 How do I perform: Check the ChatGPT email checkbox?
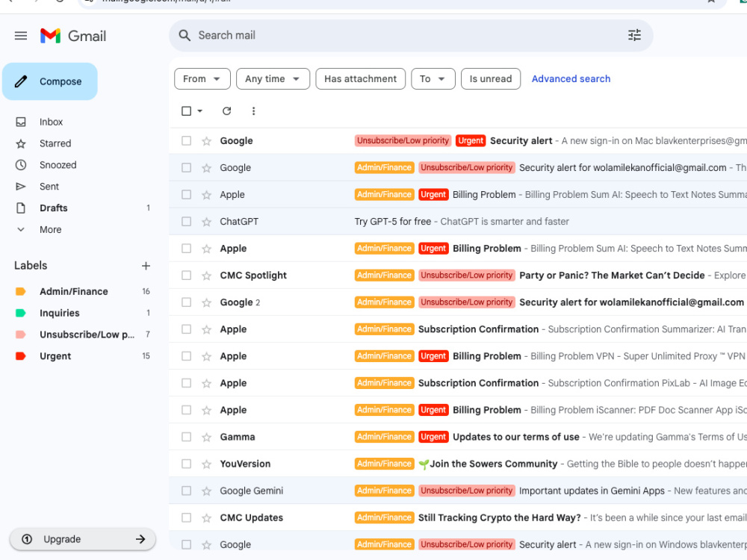(186, 222)
